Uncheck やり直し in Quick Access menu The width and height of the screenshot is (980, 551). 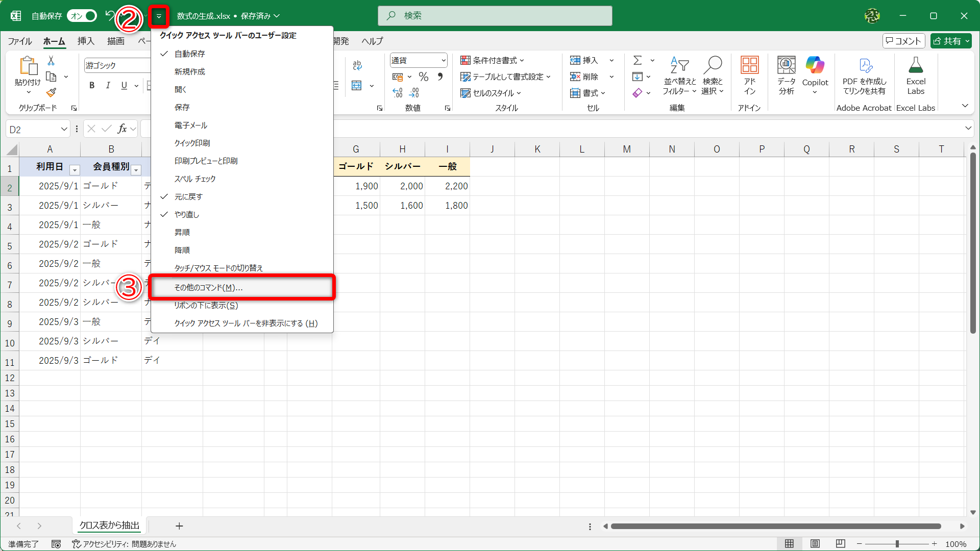click(x=186, y=214)
